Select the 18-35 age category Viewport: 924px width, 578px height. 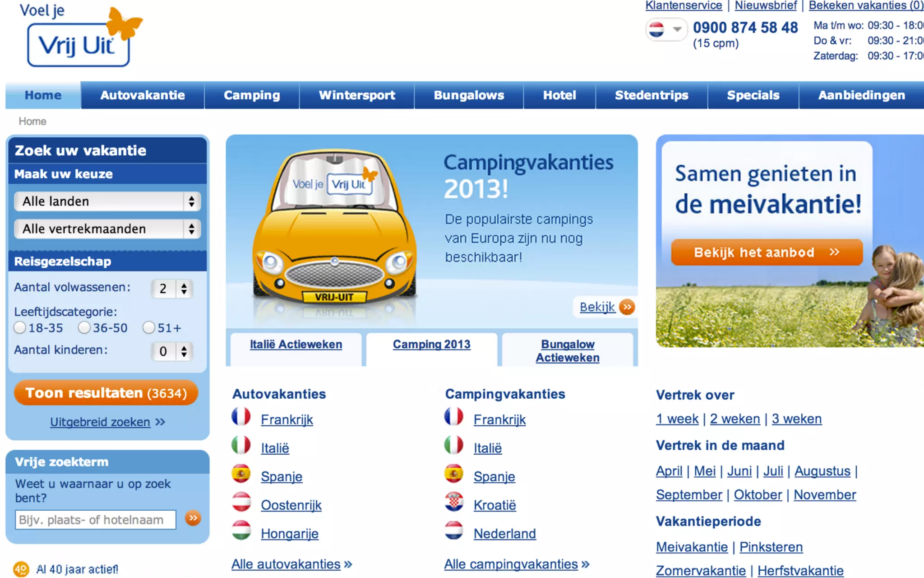(x=20, y=328)
